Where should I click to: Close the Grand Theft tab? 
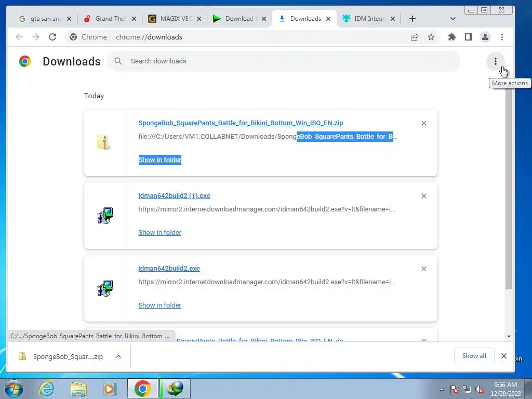coord(134,19)
